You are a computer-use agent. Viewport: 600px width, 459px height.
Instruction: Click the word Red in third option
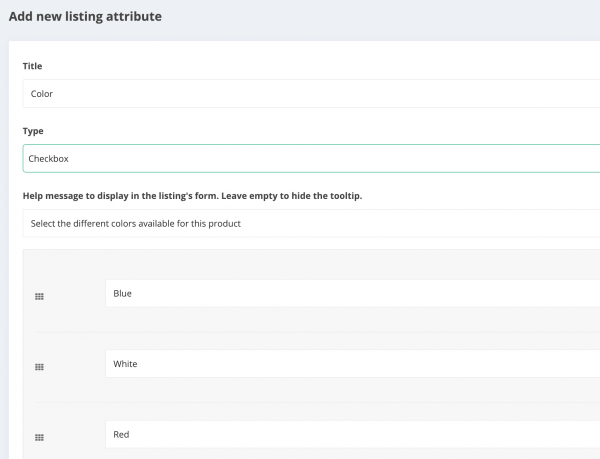pyautogui.click(x=121, y=435)
